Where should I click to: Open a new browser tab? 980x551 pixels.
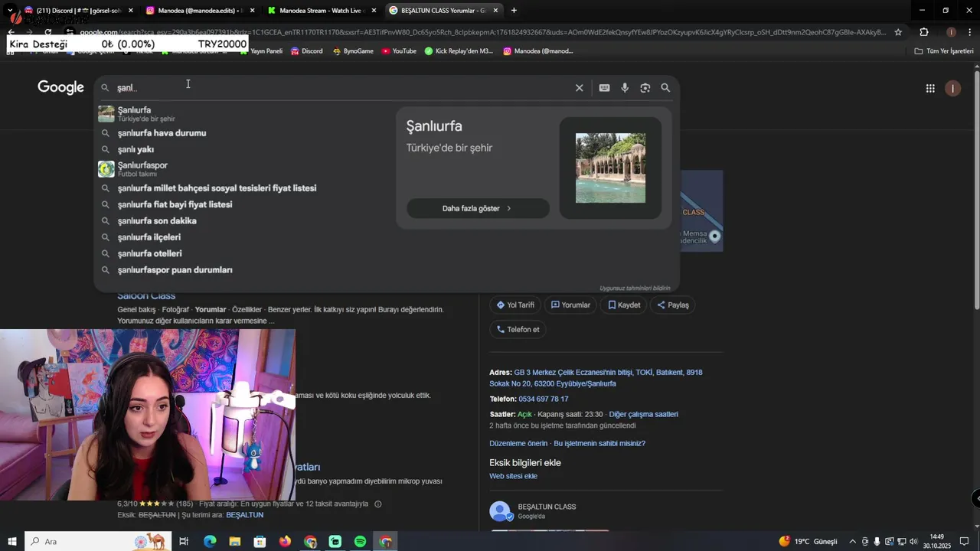514,11
